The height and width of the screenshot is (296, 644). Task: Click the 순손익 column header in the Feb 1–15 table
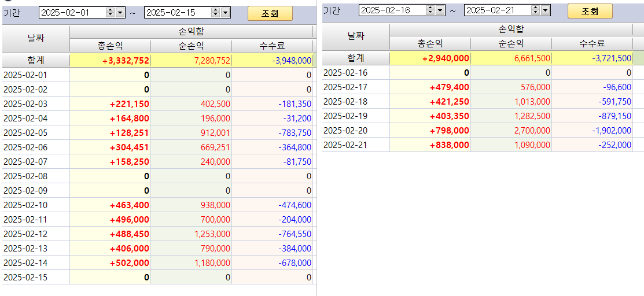[191, 46]
